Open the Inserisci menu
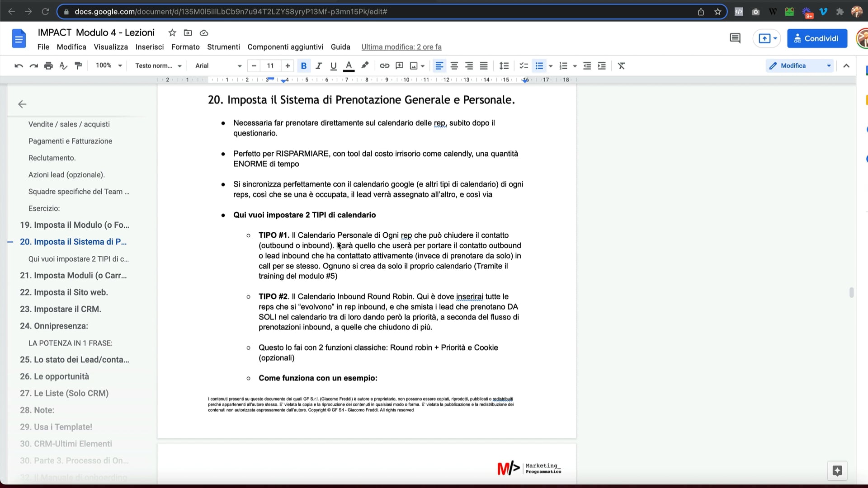This screenshot has height=488, width=868. tap(150, 47)
